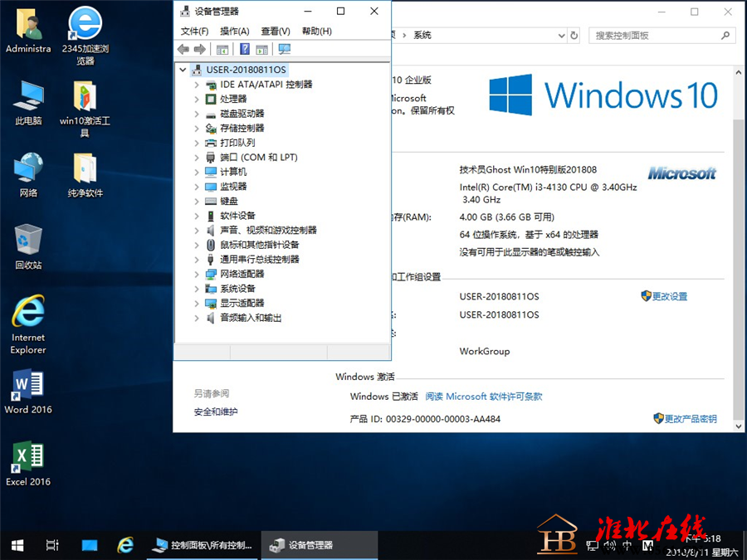
Task: Open the address bar history dropdown in Control Panel
Action: pos(561,35)
